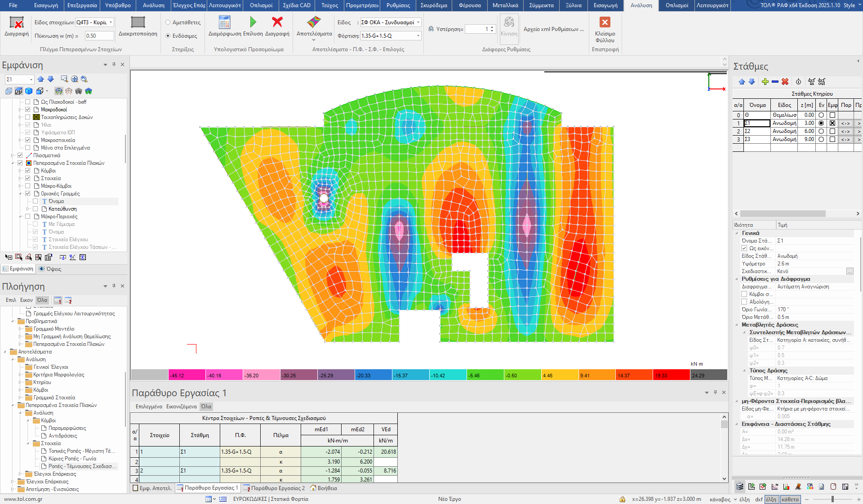Select the solid blue cube view icon
The width and height of the screenshot is (863, 504).
[x=29, y=91]
